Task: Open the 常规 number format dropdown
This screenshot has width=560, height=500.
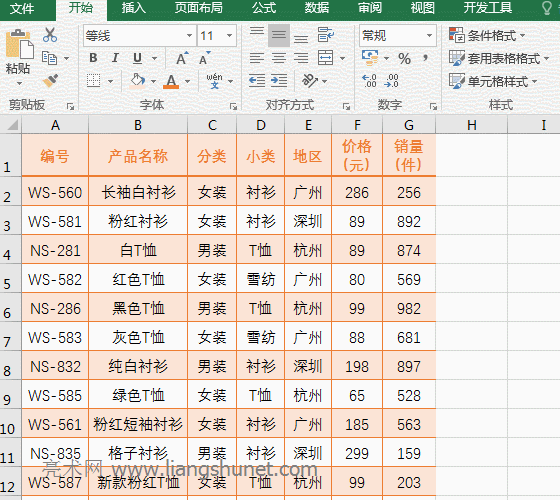Action: [429, 35]
